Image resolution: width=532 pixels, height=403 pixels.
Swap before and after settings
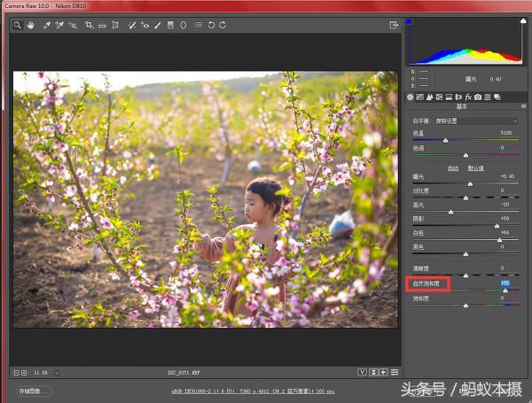[373, 373]
